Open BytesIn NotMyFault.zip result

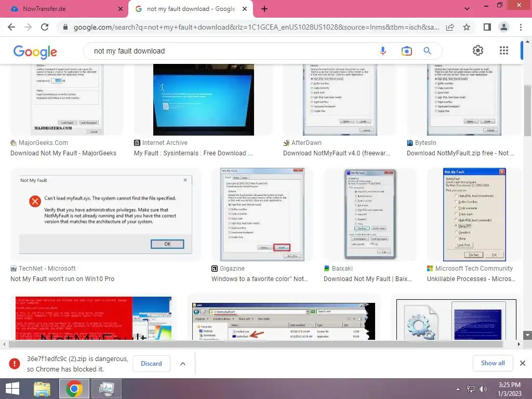[x=460, y=153]
